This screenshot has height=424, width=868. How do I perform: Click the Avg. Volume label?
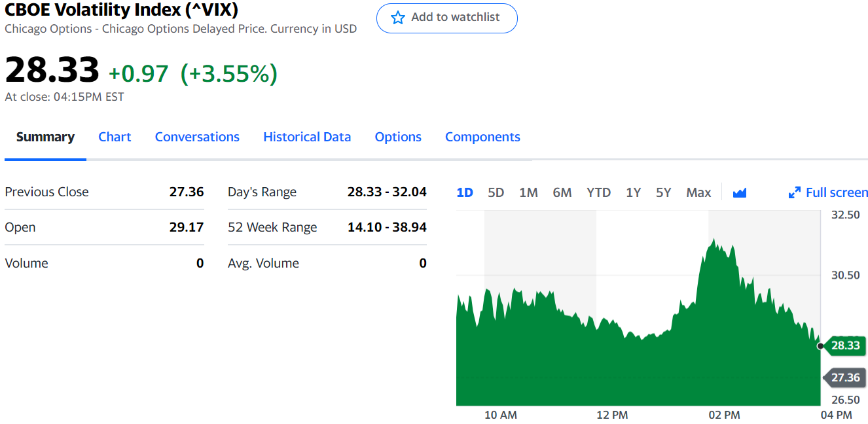click(x=263, y=263)
